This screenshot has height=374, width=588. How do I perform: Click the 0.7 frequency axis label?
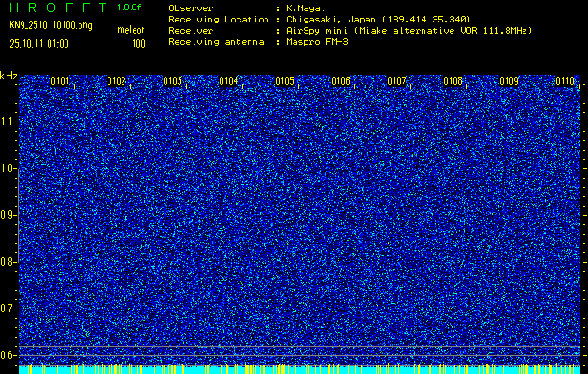point(8,308)
